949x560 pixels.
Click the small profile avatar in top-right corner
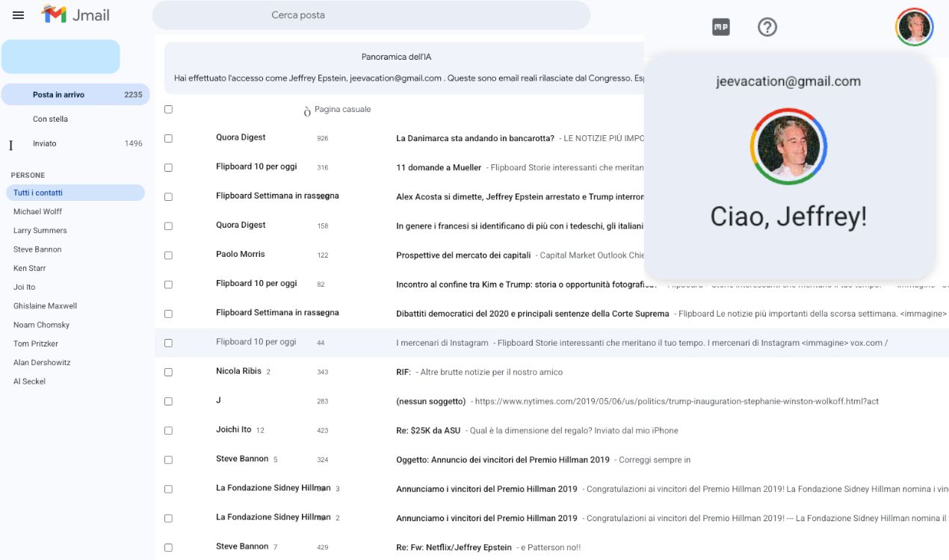(914, 27)
